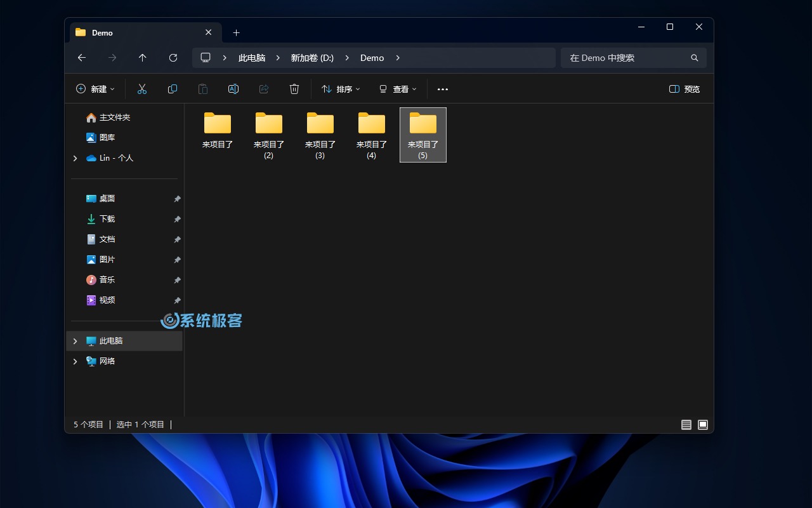Screen dimensions: 812x508
Task: Click the Paste clipboard icon
Action: coord(203,89)
